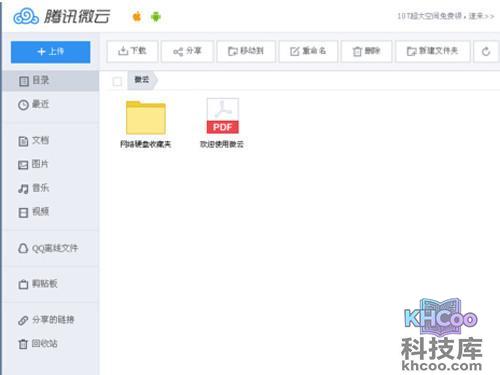
Task: Click the 移动到 move-to button
Action: coord(246,51)
